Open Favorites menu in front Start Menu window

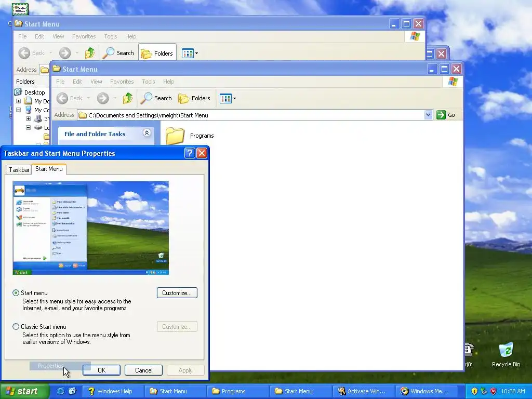point(122,82)
